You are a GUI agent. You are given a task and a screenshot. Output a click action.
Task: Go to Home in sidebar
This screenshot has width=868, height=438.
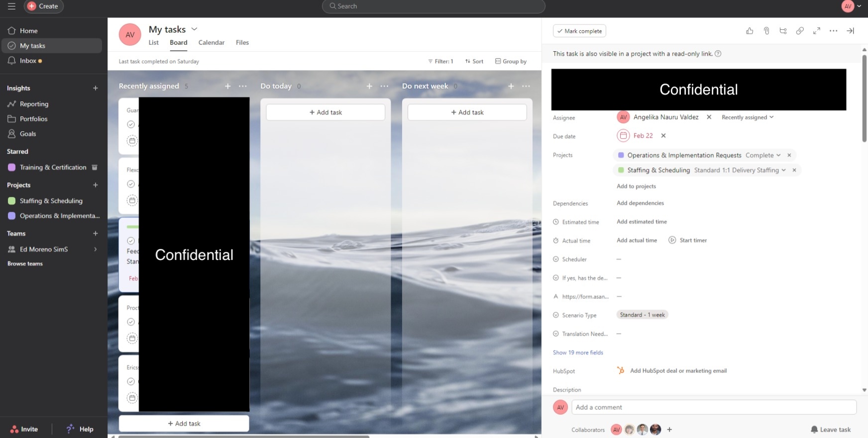point(52,31)
